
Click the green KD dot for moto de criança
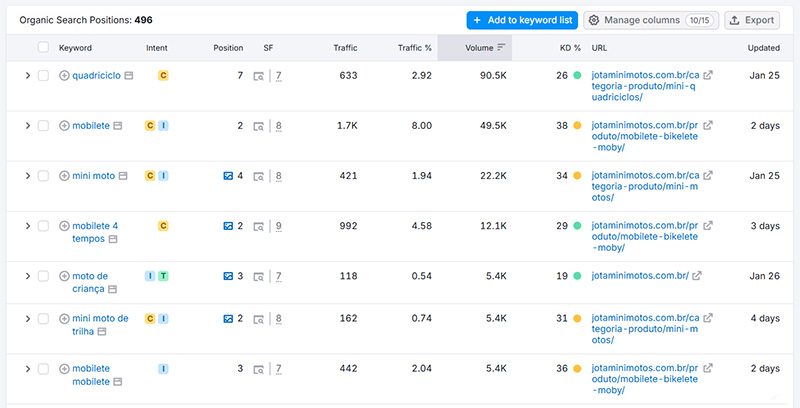pyautogui.click(x=577, y=276)
